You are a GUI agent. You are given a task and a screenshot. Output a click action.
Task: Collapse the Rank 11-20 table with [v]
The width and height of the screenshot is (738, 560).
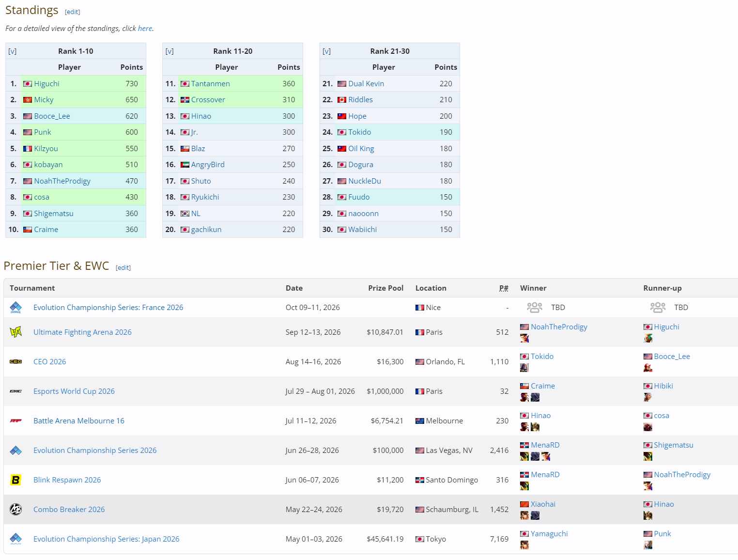[169, 51]
